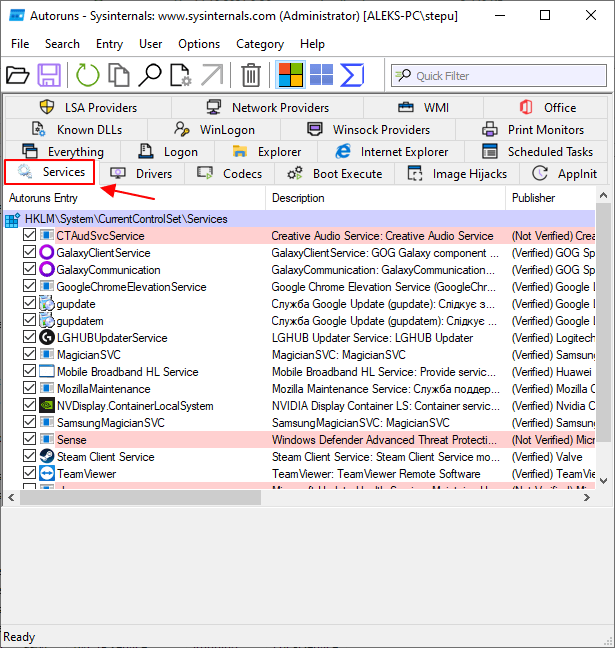The image size is (615, 648).
Task: Click the file properties gear icon
Action: (x=181, y=75)
